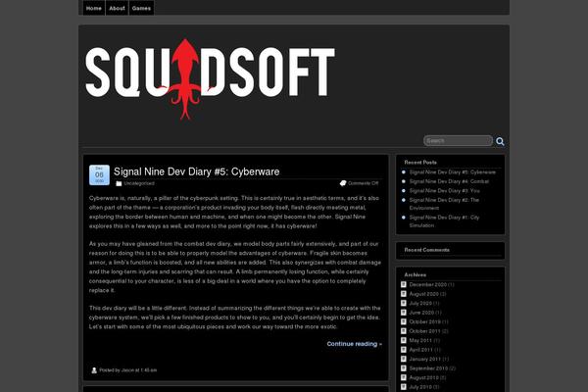Click the Recent Comments heading
Screen dimensions: 588x392
coord(426,250)
